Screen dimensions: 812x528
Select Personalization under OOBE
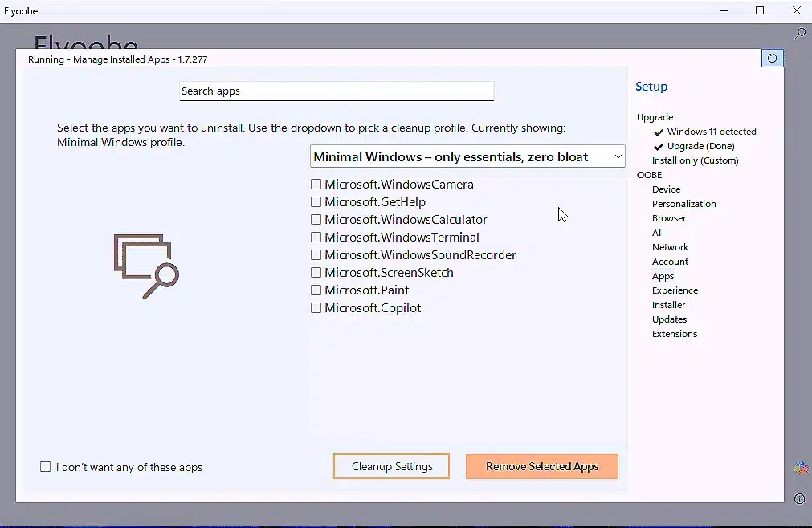[x=683, y=203]
